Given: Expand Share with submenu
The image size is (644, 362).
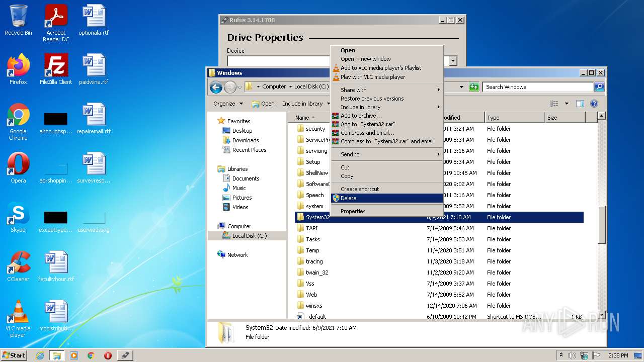Looking at the screenshot, I should (387, 90).
